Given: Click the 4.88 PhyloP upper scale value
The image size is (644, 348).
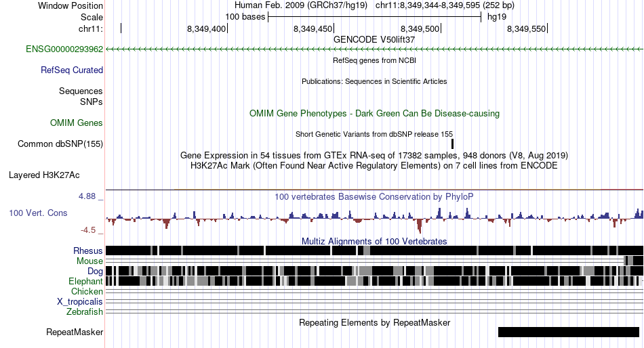Looking at the screenshot, I should click(87, 196).
